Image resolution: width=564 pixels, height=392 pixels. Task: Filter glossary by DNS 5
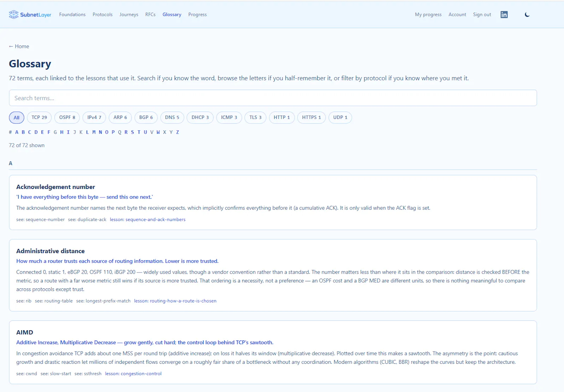click(172, 117)
